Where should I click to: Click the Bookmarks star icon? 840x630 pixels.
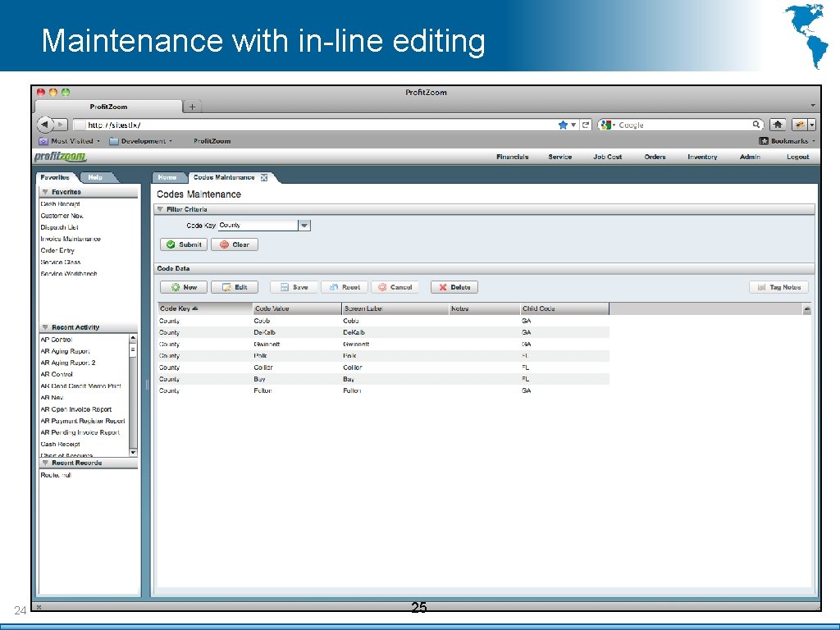coord(764,141)
